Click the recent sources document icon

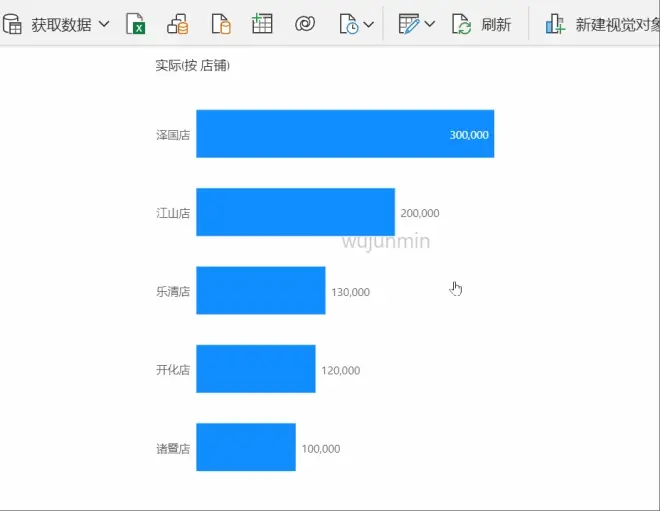pyautogui.click(x=349, y=24)
